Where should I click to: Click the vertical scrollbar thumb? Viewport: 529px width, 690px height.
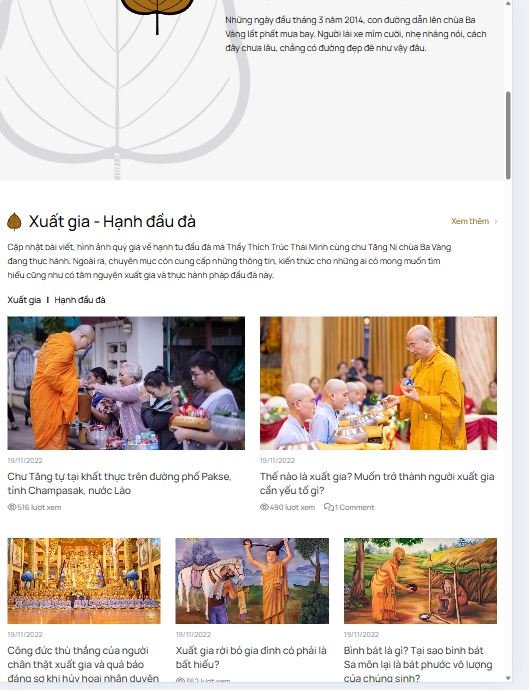[x=508, y=135]
